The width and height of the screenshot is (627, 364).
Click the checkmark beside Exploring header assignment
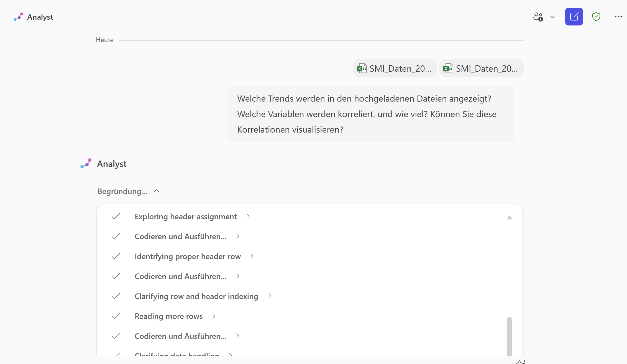(116, 216)
